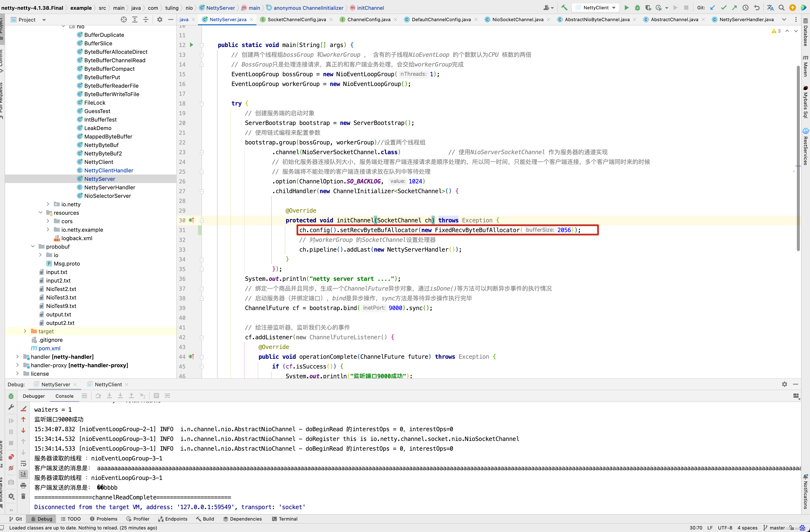810x532 pixels.
Task: Toggle mute breakpoints icon
Action: (x=11, y=468)
